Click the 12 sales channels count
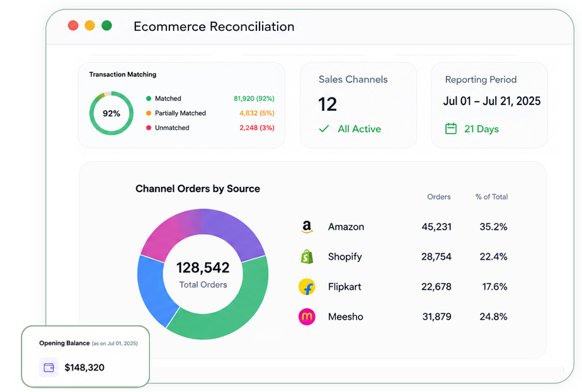The height and width of the screenshot is (392, 582). coord(328,104)
